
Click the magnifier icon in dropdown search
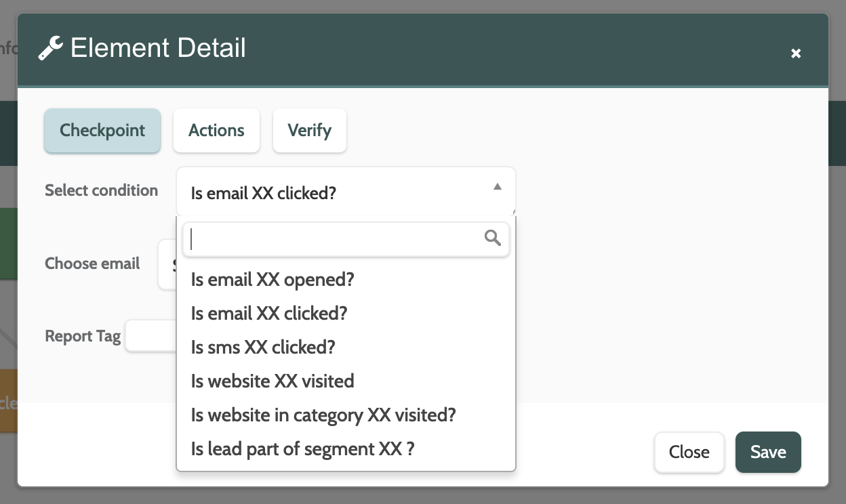tap(493, 238)
